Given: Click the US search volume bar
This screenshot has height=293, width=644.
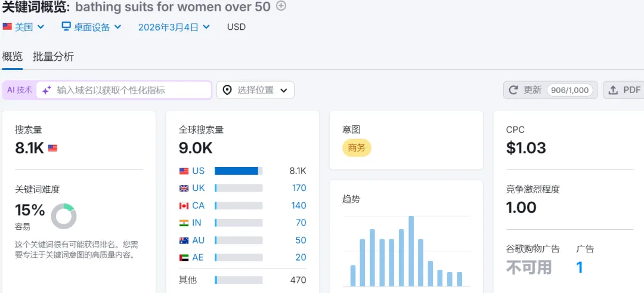Looking at the screenshot, I should tap(238, 171).
